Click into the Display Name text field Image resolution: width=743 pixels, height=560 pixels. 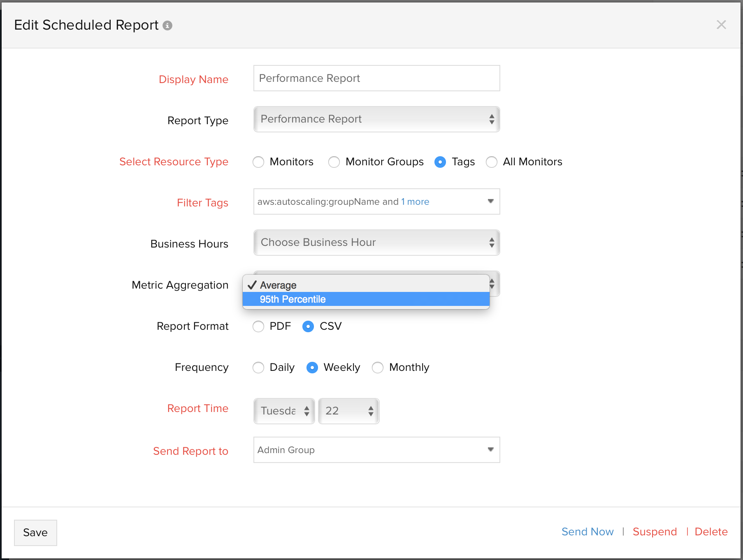click(376, 78)
